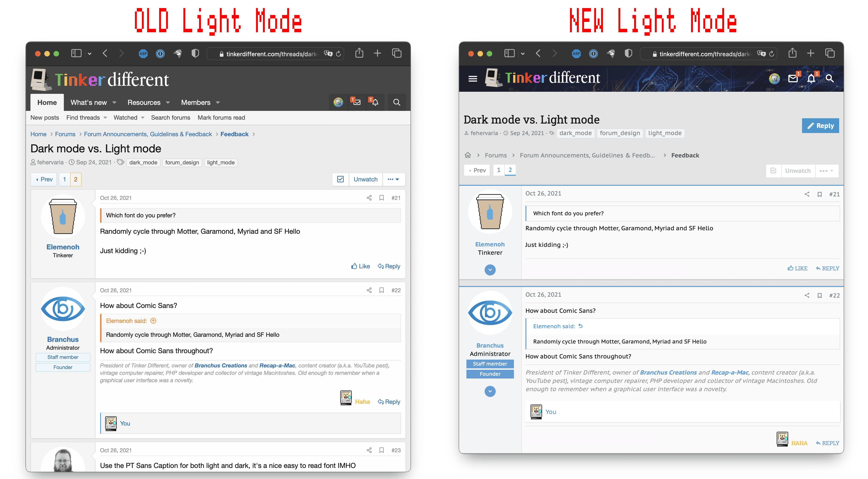
Task: Toggle sidebar button in left Safari window
Action: tap(76, 53)
